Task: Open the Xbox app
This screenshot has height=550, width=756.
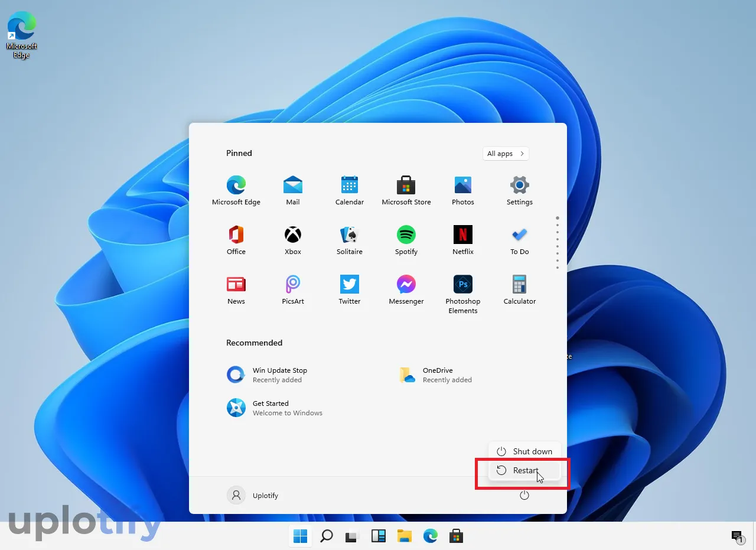Action: click(293, 240)
